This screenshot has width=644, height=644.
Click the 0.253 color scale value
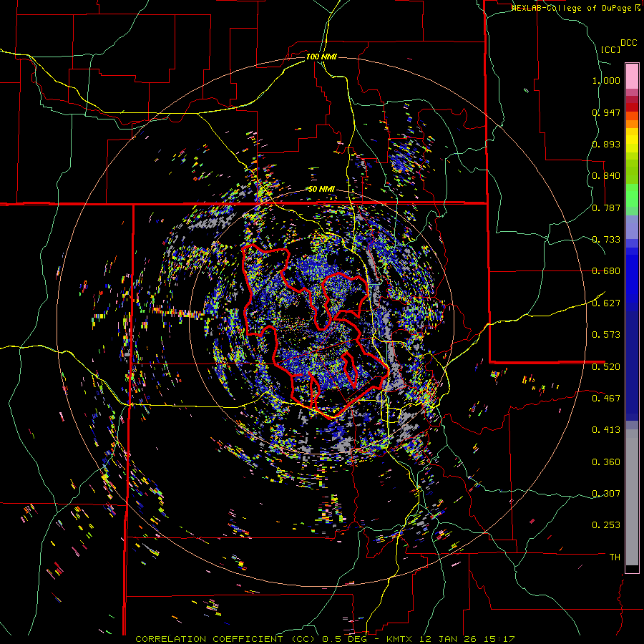pyautogui.click(x=606, y=525)
